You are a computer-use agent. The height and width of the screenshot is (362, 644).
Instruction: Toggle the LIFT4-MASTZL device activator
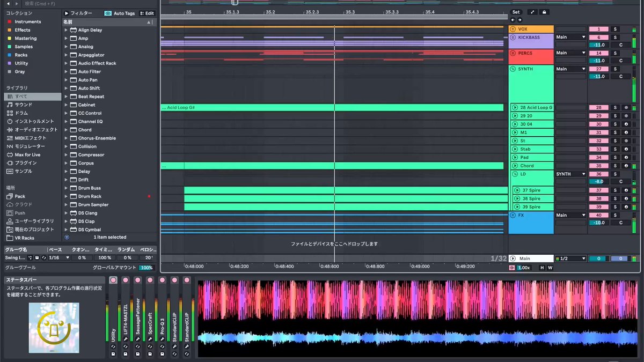tap(125, 280)
